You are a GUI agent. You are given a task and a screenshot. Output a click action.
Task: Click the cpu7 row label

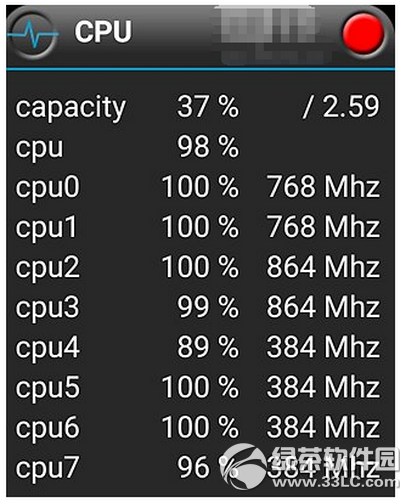coord(47,468)
